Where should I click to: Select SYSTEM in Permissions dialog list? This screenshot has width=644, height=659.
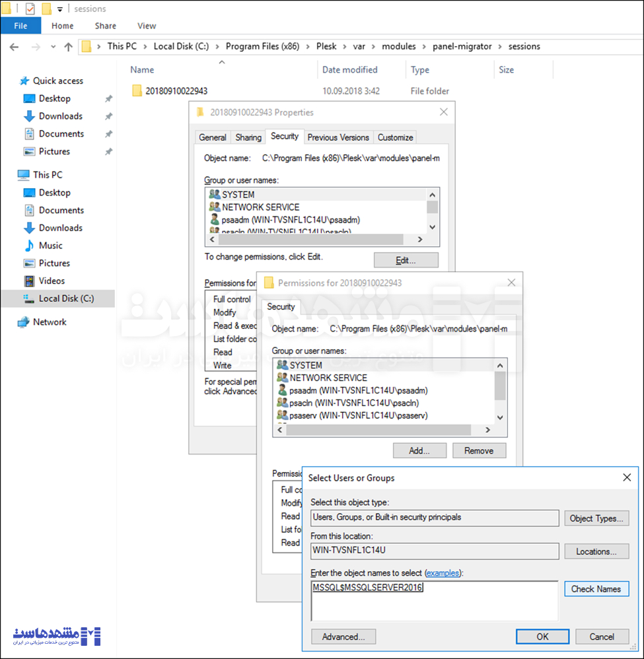[306, 365]
